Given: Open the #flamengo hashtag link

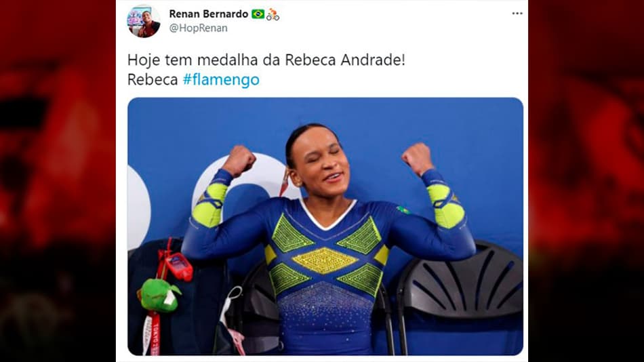Looking at the screenshot, I should pos(221,79).
